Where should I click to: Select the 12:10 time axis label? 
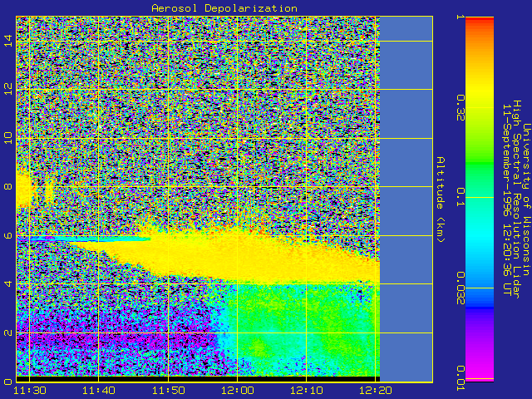coord(307,391)
